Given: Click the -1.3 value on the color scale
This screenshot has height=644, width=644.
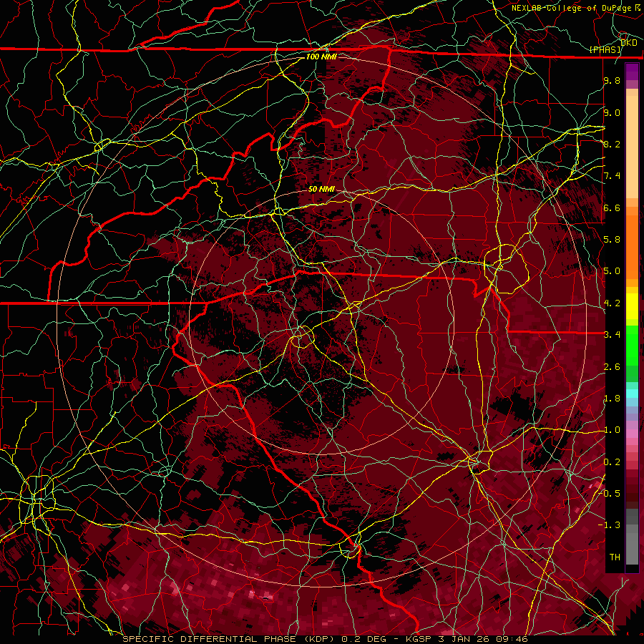Looking at the screenshot, I should point(610,525).
